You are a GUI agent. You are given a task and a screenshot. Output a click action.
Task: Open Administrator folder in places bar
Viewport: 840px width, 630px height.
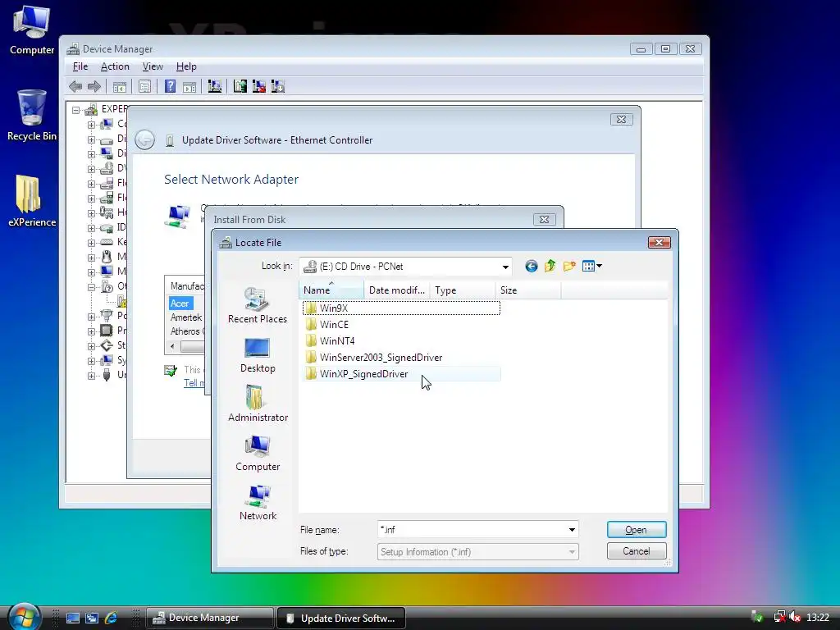pos(258,404)
